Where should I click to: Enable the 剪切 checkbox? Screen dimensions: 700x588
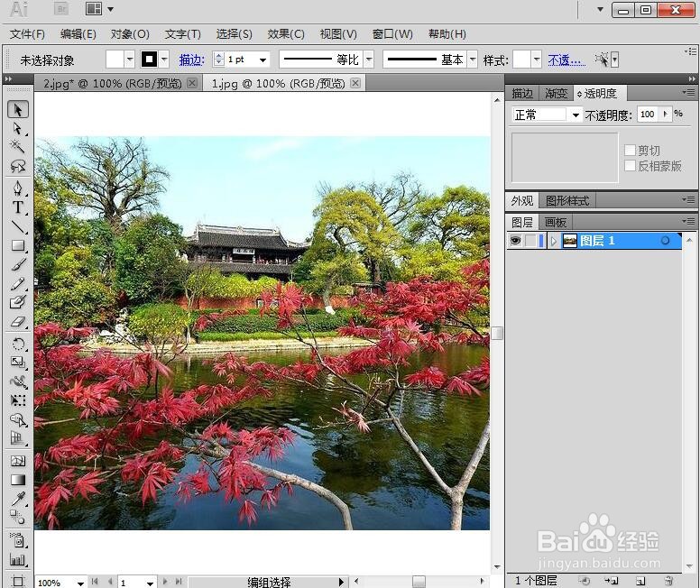[630, 150]
